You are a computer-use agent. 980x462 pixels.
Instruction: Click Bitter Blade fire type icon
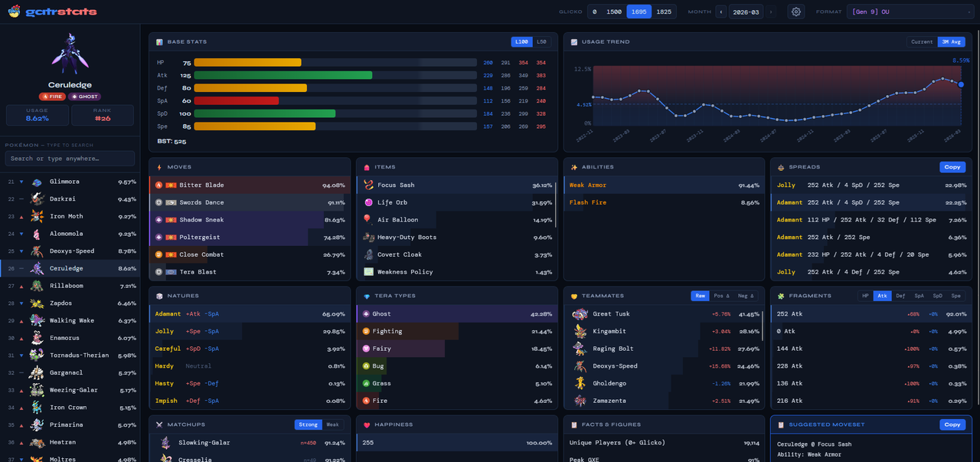[158, 185]
